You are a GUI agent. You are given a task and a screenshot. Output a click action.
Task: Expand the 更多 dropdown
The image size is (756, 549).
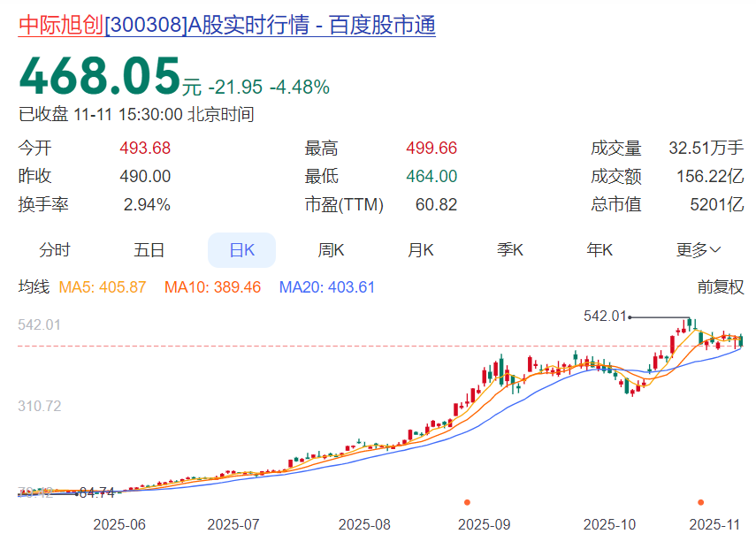[x=699, y=250]
